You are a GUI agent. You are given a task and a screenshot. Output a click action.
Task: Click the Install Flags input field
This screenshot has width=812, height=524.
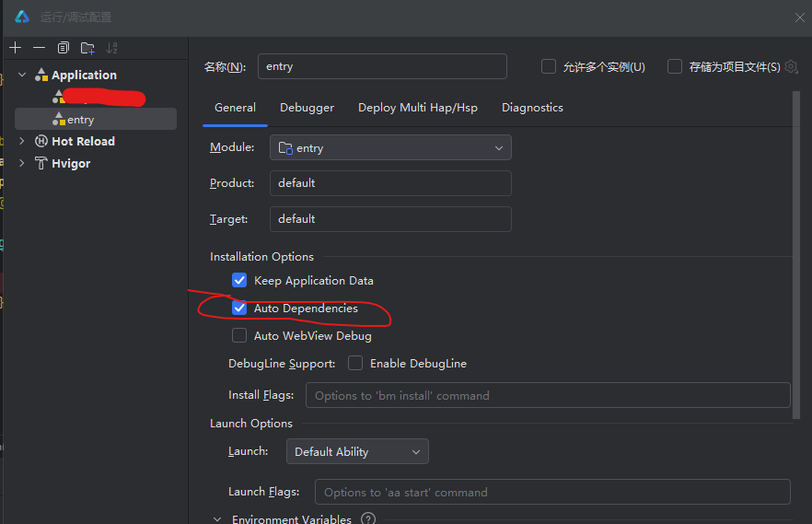click(548, 395)
